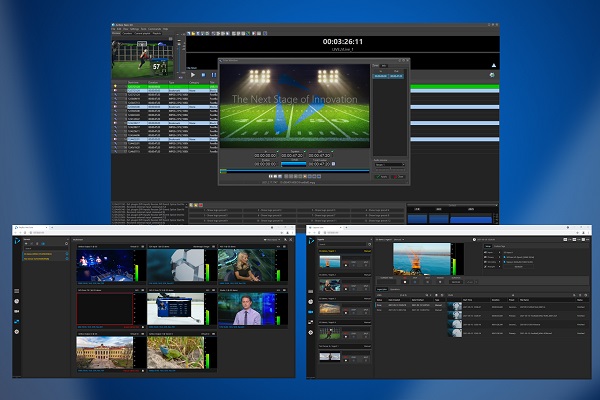Click the Out timecode field in trim dialog

point(319,155)
